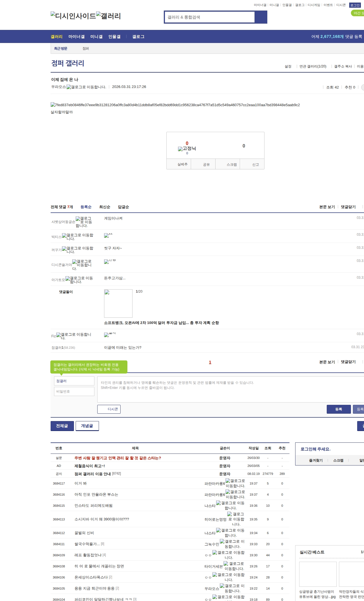This screenshot has height=601, width=364.
Task: Toggle the night mode button
Action: click(x=358, y=13)
